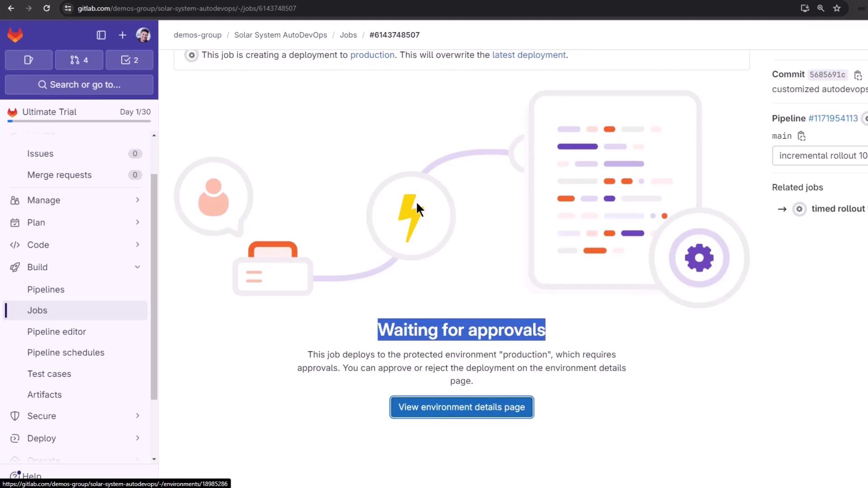Click View environment details page button
Screen dimensions: 868x488
pos(462,407)
